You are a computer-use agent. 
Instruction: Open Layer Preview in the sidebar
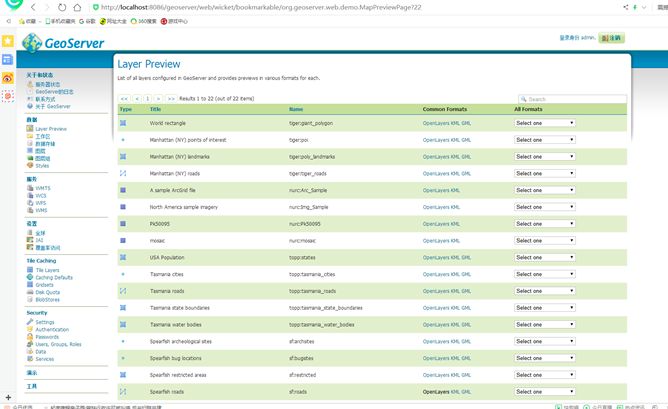(51, 129)
